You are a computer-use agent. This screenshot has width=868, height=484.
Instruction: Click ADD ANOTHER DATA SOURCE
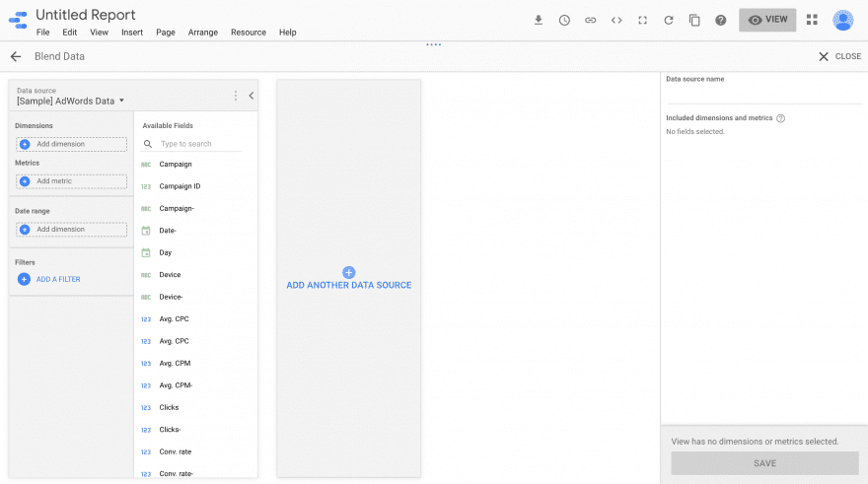coord(349,286)
